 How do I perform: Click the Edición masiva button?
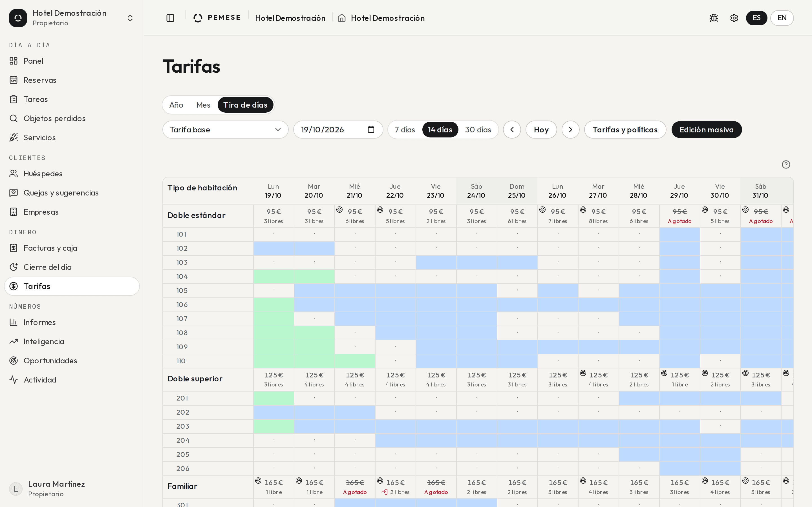click(706, 130)
